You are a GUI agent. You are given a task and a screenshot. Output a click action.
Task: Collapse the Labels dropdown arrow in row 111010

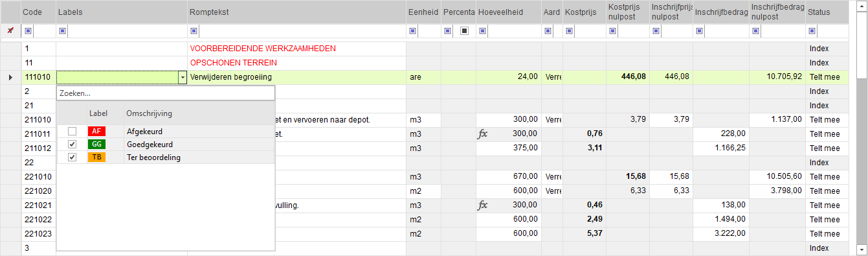pyautogui.click(x=183, y=77)
